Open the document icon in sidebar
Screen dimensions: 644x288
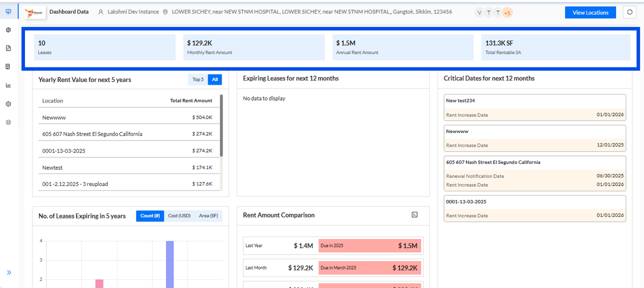pos(8,48)
